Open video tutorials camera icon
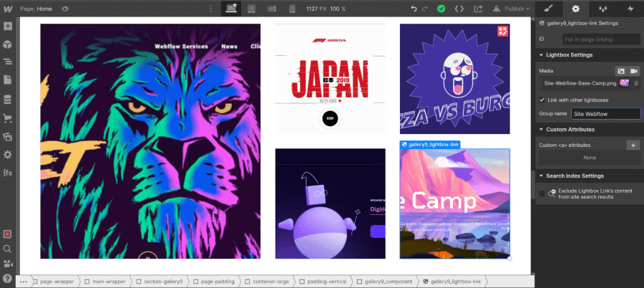This screenshot has width=644, height=288. (x=7, y=264)
